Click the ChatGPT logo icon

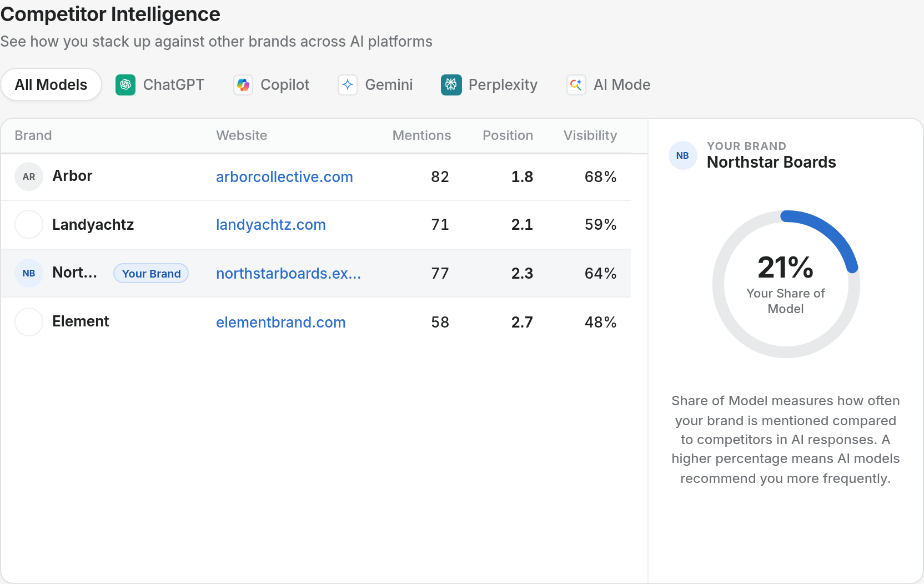125,85
